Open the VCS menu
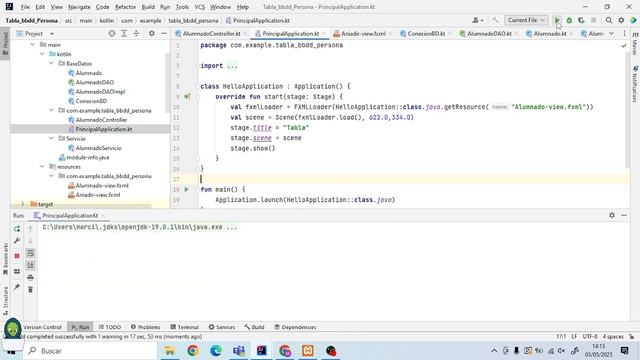This screenshot has width=640, height=360. point(199,7)
